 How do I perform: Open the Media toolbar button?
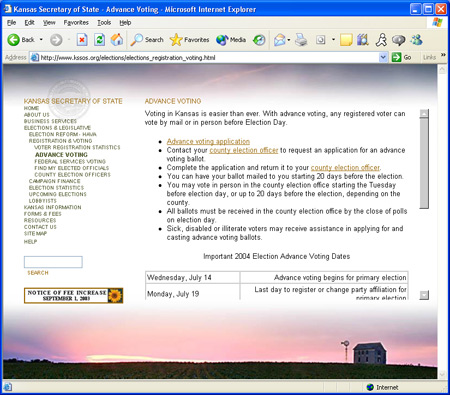[231, 40]
